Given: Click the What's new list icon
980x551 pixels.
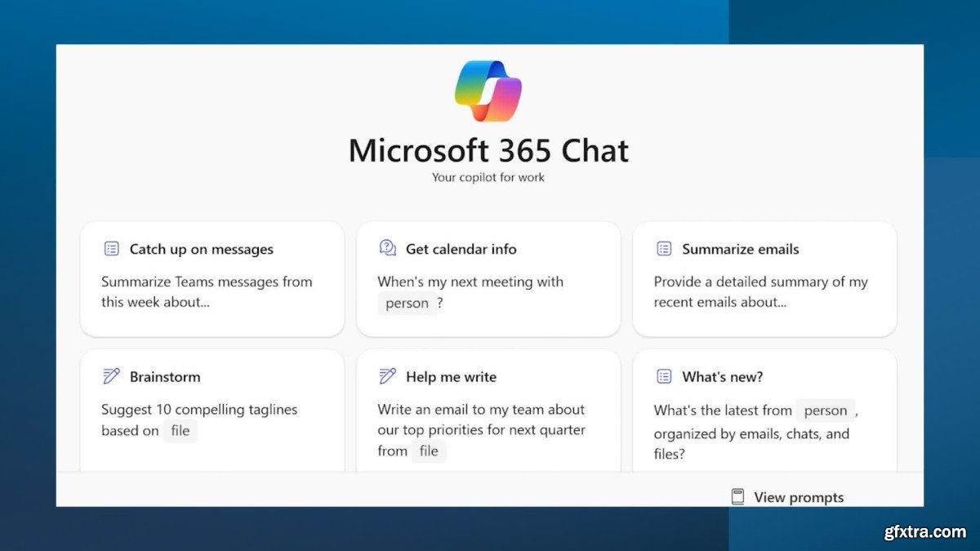Looking at the screenshot, I should click(664, 376).
